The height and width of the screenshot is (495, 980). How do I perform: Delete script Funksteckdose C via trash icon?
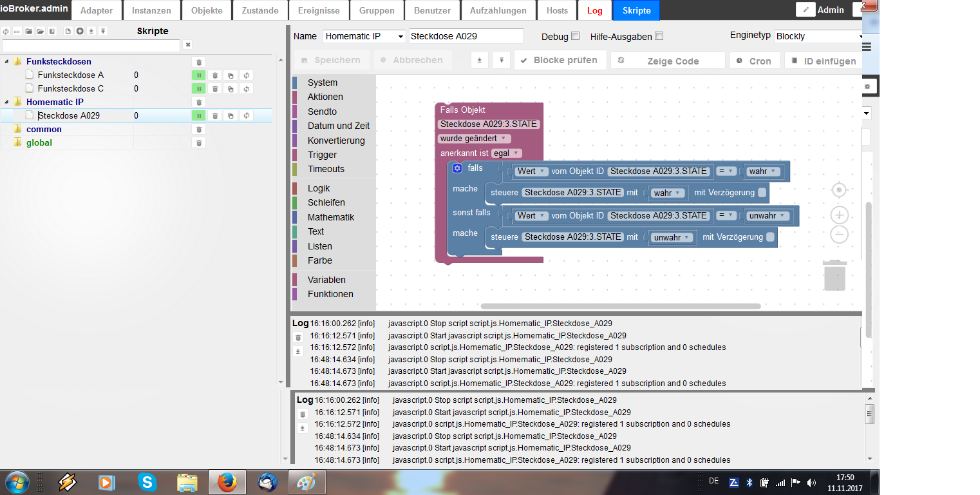(x=215, y=89)
